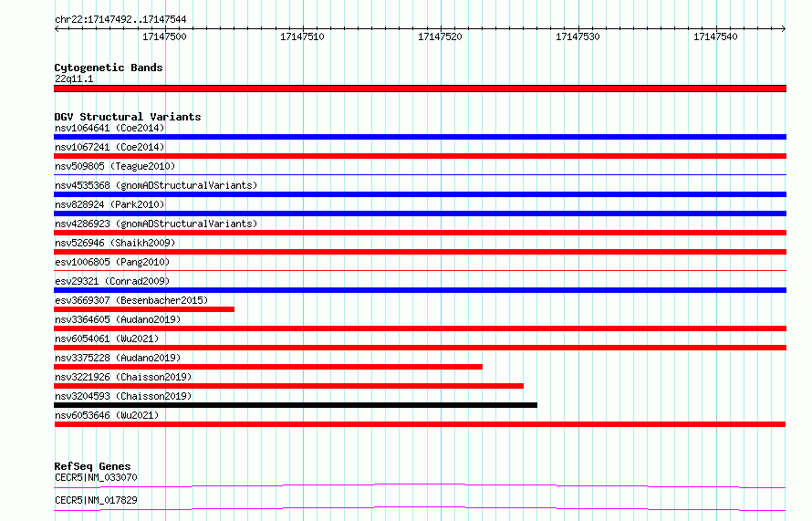The width and height of the screenshot is (812, 521).
Task: Open gene CECR5|NM_017829 label
Action: [96, 500]
